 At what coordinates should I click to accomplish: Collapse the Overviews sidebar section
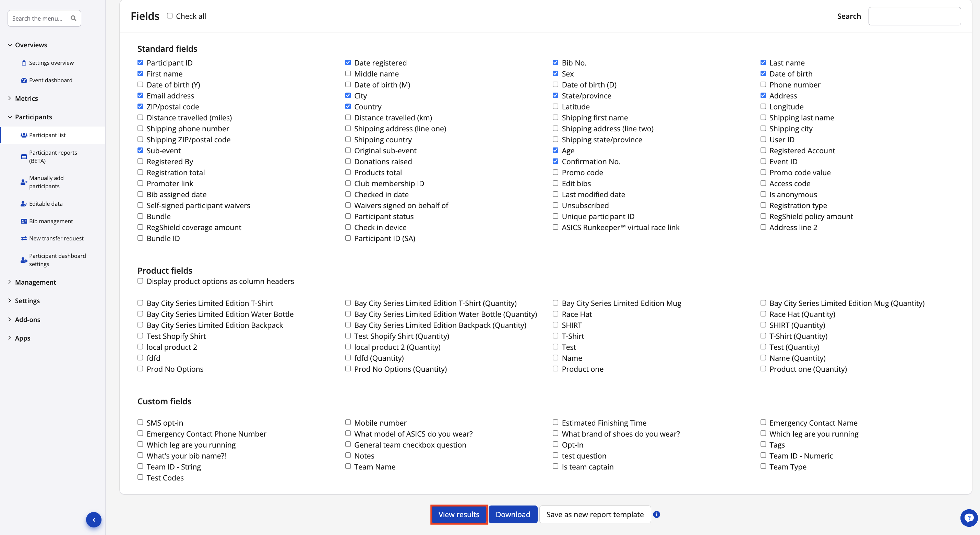coord(31,45)
